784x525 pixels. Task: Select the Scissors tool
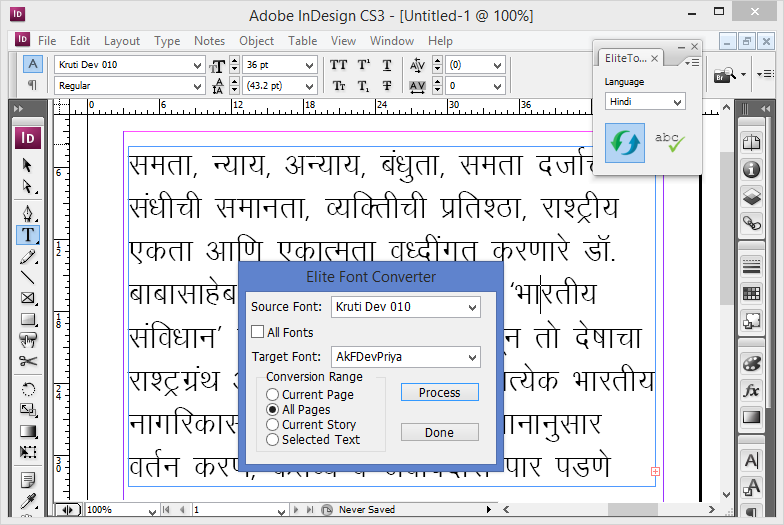point(27,361)
